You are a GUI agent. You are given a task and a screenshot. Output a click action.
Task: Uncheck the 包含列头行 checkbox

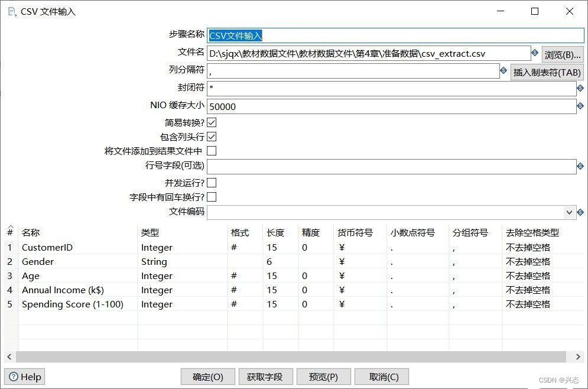[x=212, y=137]
